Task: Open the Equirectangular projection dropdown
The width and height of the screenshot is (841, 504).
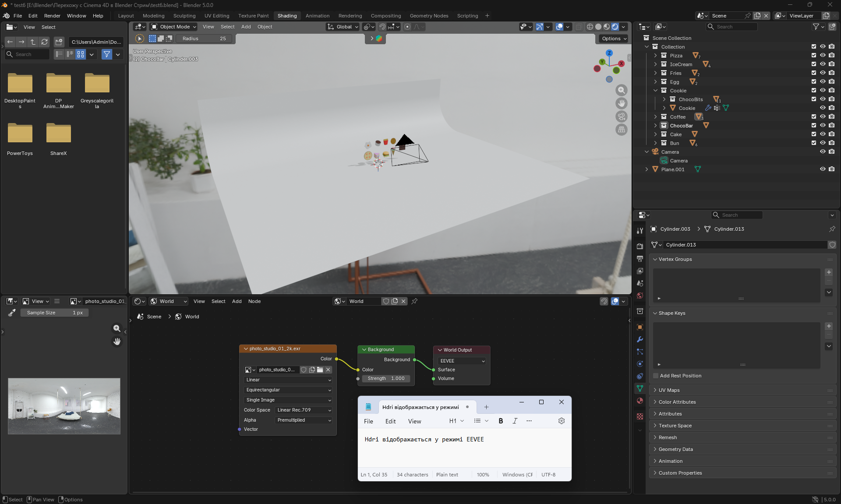Action: click(x=288, y=390)
